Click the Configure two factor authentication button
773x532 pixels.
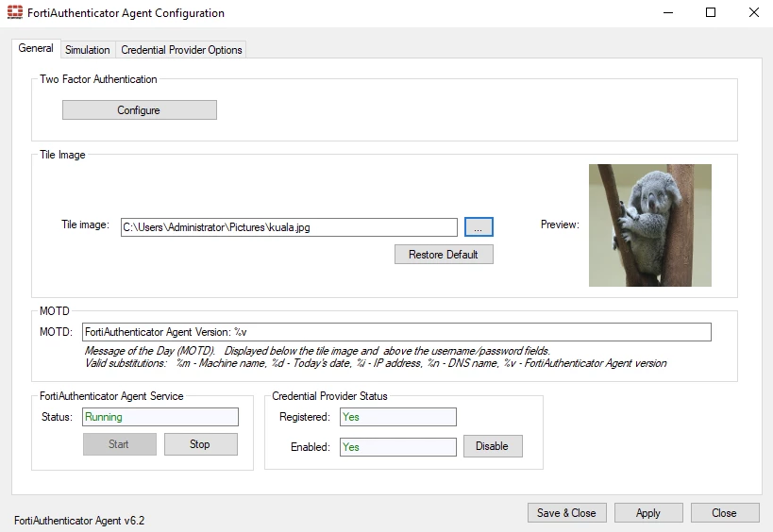(140, 109)
